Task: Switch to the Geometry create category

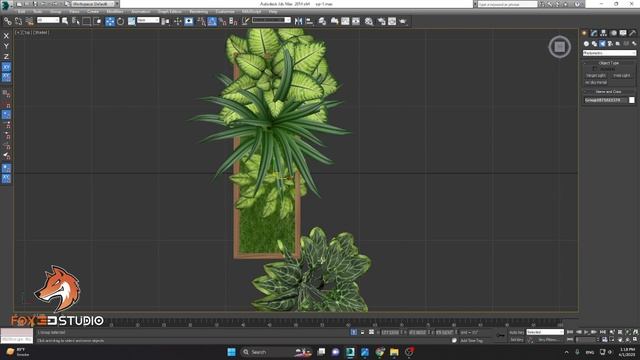Action: pyautogui.click(x=587, y=43)
